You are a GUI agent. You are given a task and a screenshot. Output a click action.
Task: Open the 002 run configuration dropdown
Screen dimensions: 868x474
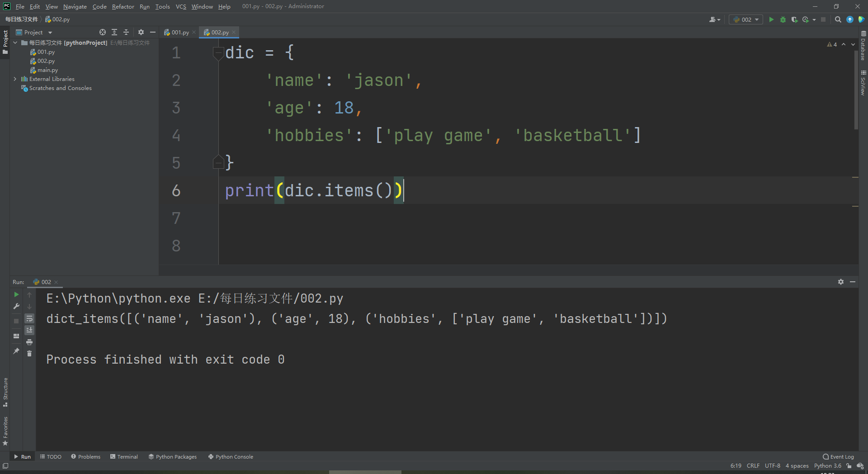click(746, 19)
